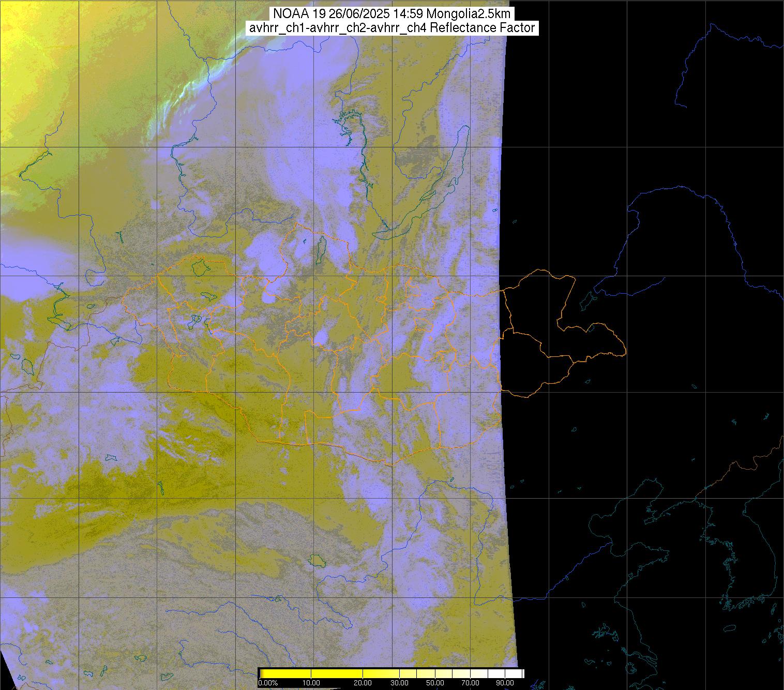The image size is (784, 690).
Task: Click the '70.00' color scale label
Action: (x=469, y=683)
